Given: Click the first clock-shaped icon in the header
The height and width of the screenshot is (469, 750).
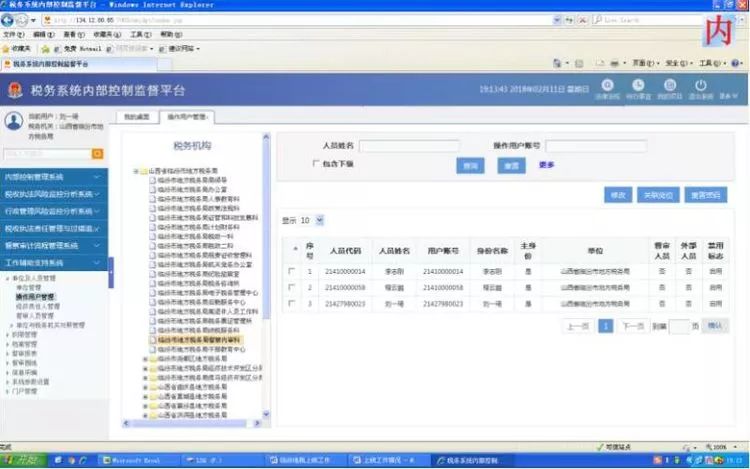Looking at the screenshot, I should 608,87.
